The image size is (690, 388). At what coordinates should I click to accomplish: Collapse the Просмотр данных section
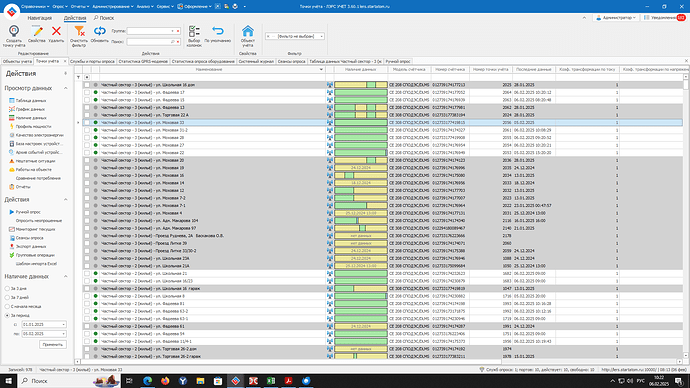[x=66, y=88]
